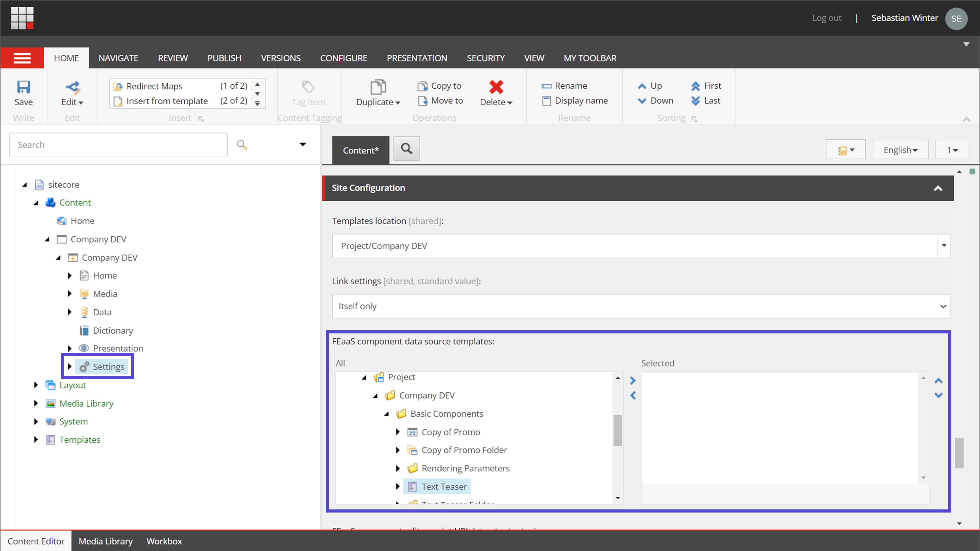Switch to the Publish ribbon tab

[224, 58]
